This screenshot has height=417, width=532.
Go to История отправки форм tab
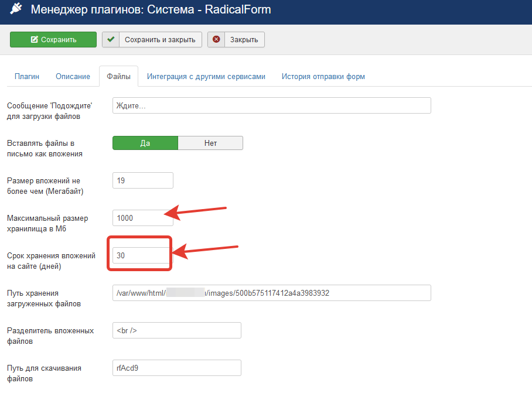tap(323, 77)
